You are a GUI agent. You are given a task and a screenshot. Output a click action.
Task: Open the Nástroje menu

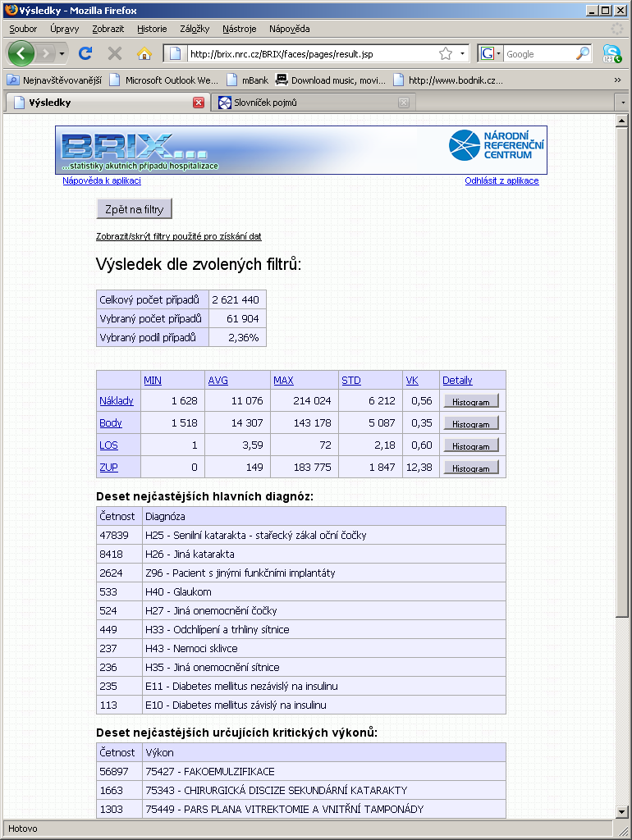tap(239, 29)
